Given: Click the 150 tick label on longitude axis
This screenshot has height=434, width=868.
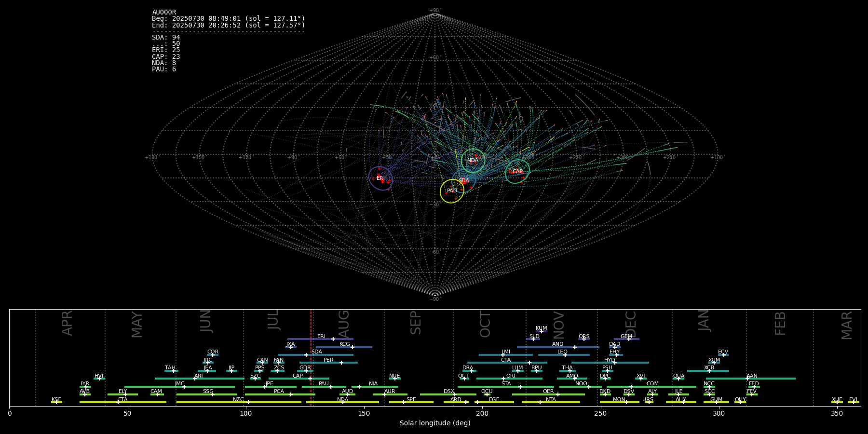Looking at the screenshot, I should pyautogui.click(x=364, y=413).
